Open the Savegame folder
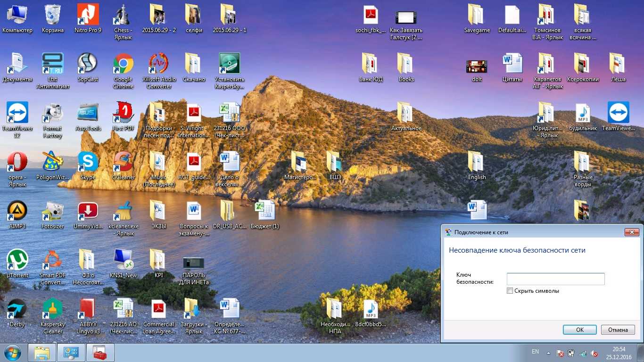 [x=477, y=19]
